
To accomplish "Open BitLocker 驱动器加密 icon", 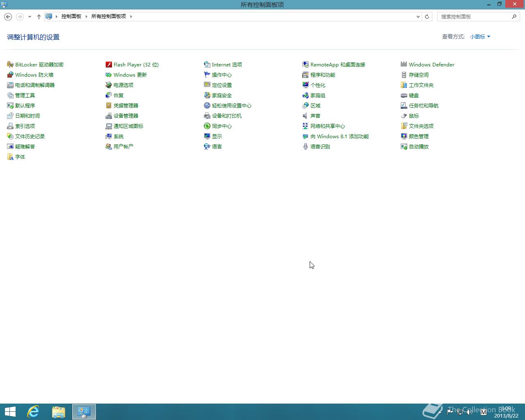I will coord(10,64).
